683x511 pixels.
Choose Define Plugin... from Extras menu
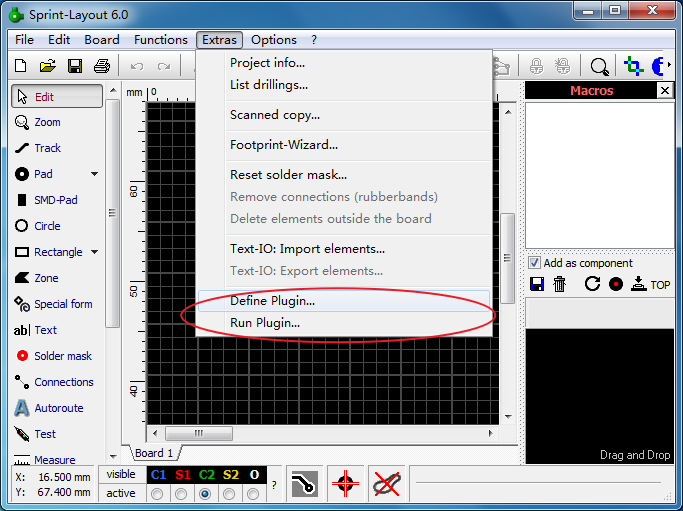pos(344,301)
